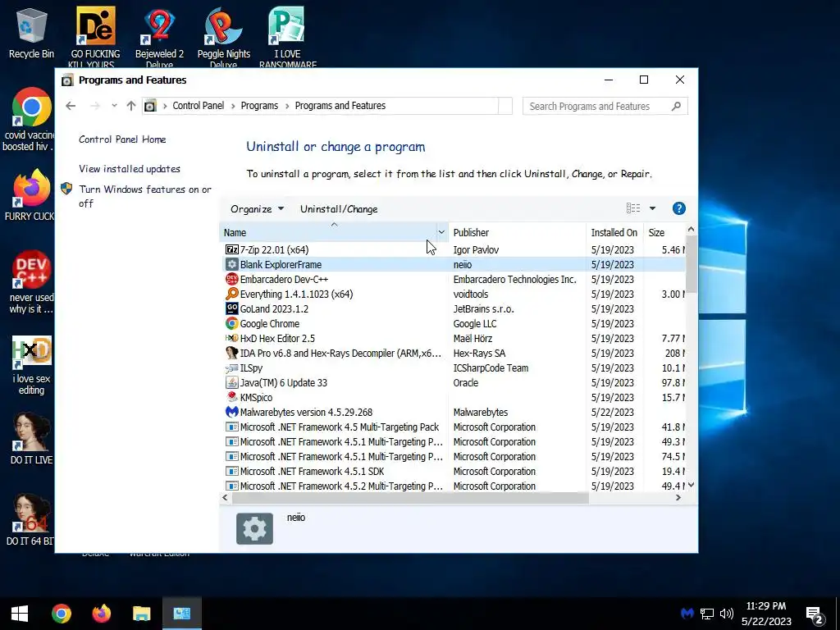Click the Chrome desktop shortcut icon

click(32, 107)
